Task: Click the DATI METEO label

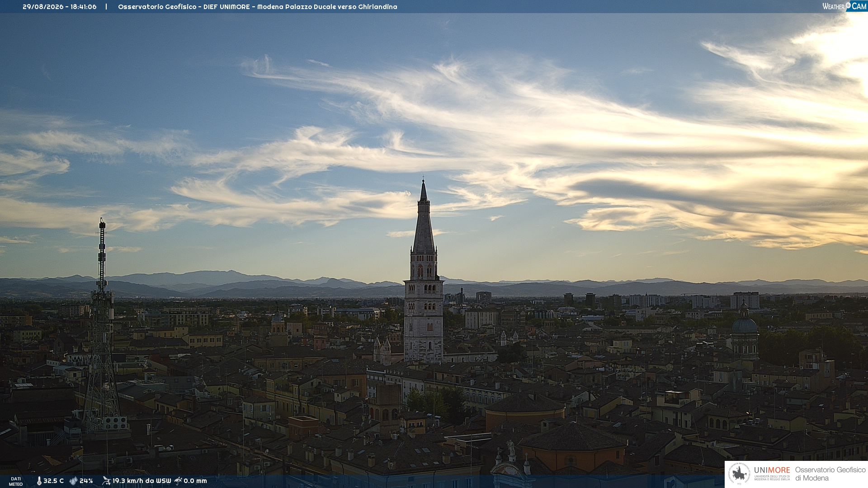Action: (x=16, y=482)
